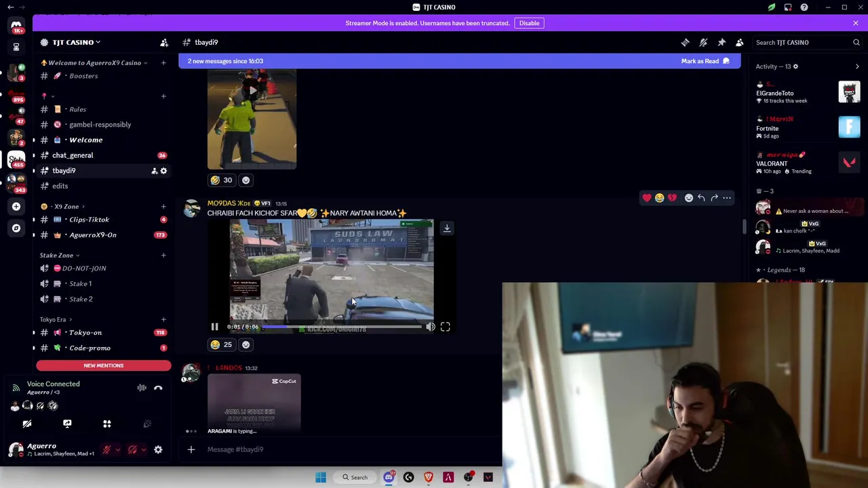
Task: Toggle headphone deafen in the user panel
Action: pyautogui.click(x=132, y=449)
